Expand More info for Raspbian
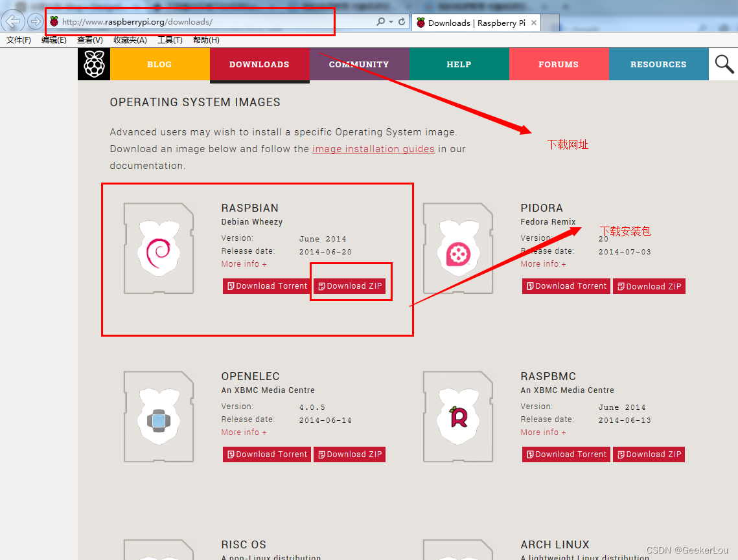 pyautogui.click(x=244, y=264)
